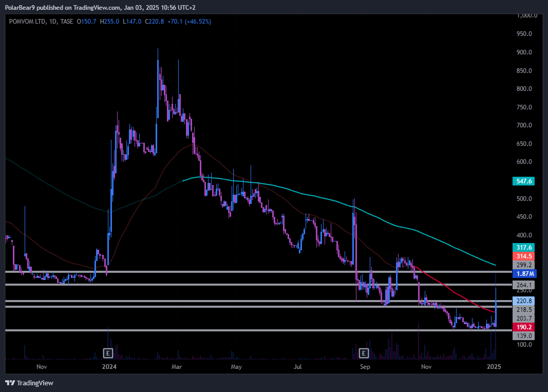Click the Mar label on time axis
This screenshot has width=548, height=392.
coord(177,366)
